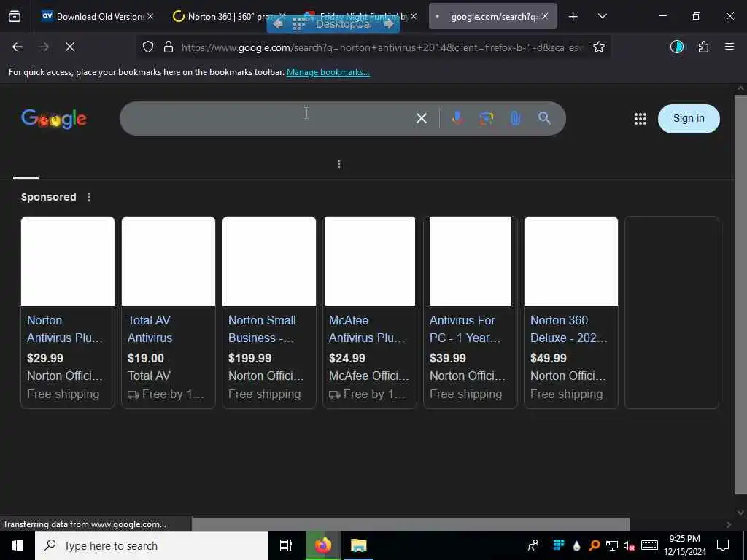
Task: Open Google Lens image search icon
Action: pos(487,118)
